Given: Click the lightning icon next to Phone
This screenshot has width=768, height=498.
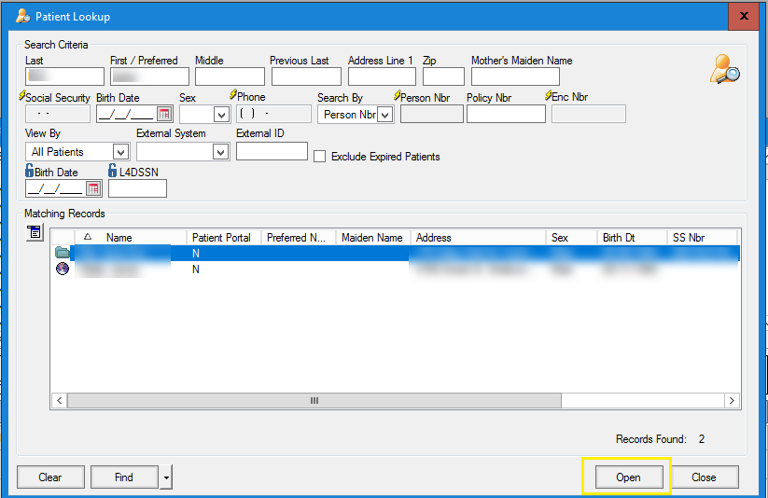Looking at the screenshot, I should (x=233, y=94).
